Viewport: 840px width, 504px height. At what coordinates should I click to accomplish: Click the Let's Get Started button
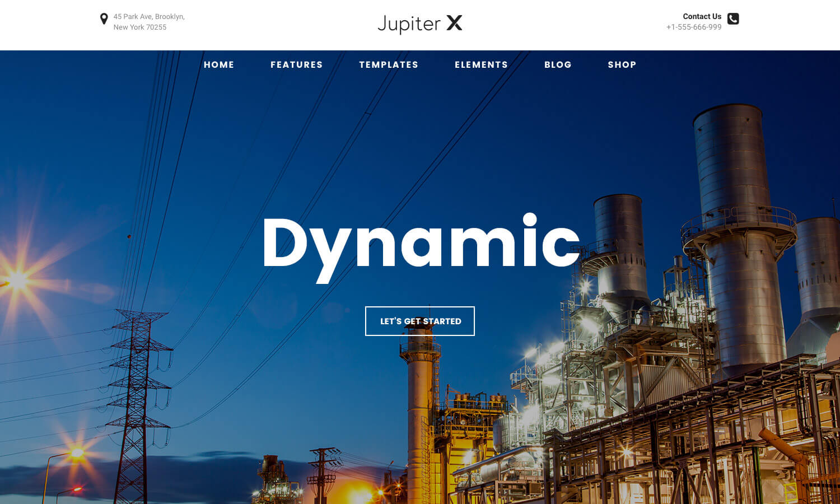[420, 321]
